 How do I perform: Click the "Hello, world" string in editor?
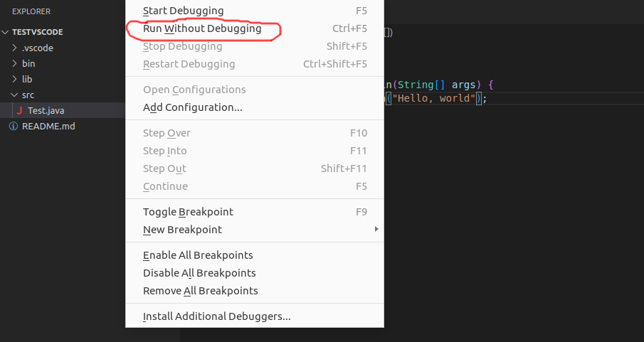pos(433,98)
